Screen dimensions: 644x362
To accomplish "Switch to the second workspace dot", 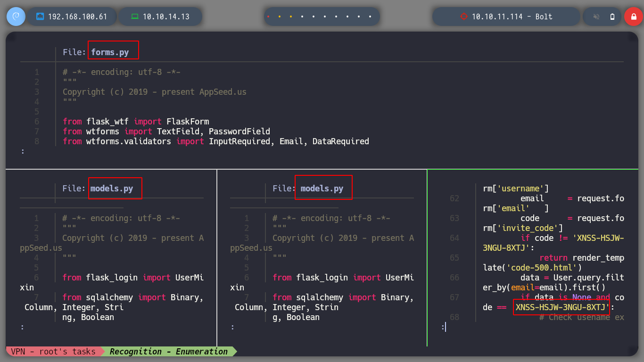I will point(280,16).
